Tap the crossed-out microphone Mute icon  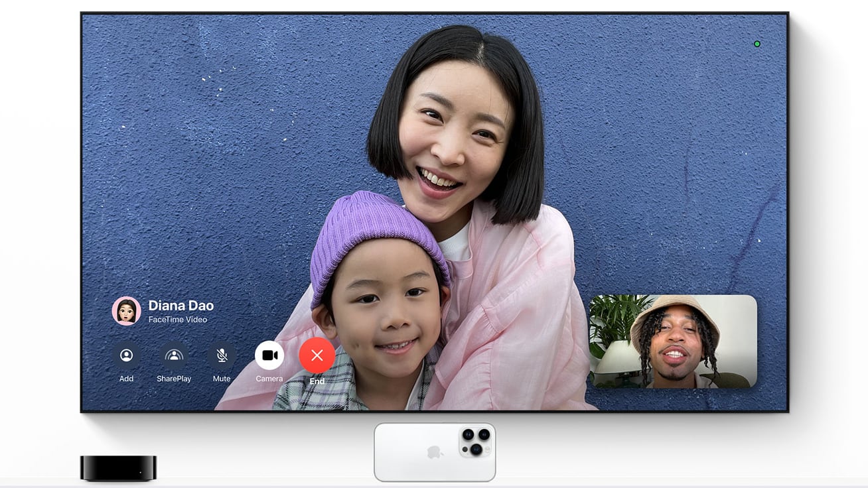coord(221,355)
